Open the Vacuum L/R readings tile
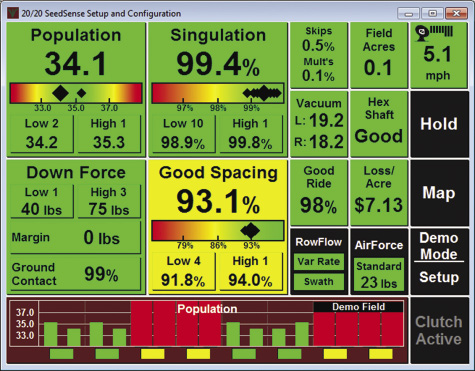This screenshot has height=371, width=475. (x=319, y=124)
